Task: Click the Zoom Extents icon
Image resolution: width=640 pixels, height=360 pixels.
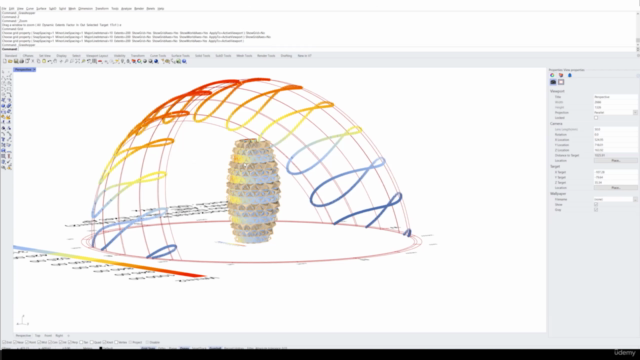Action: [x=78, y=61]
